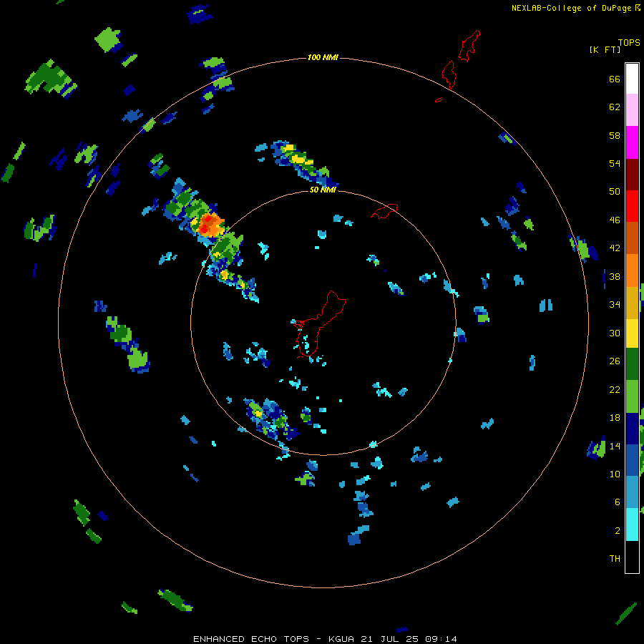Click the small island outline on 50 NMI ring

(384, 210)
